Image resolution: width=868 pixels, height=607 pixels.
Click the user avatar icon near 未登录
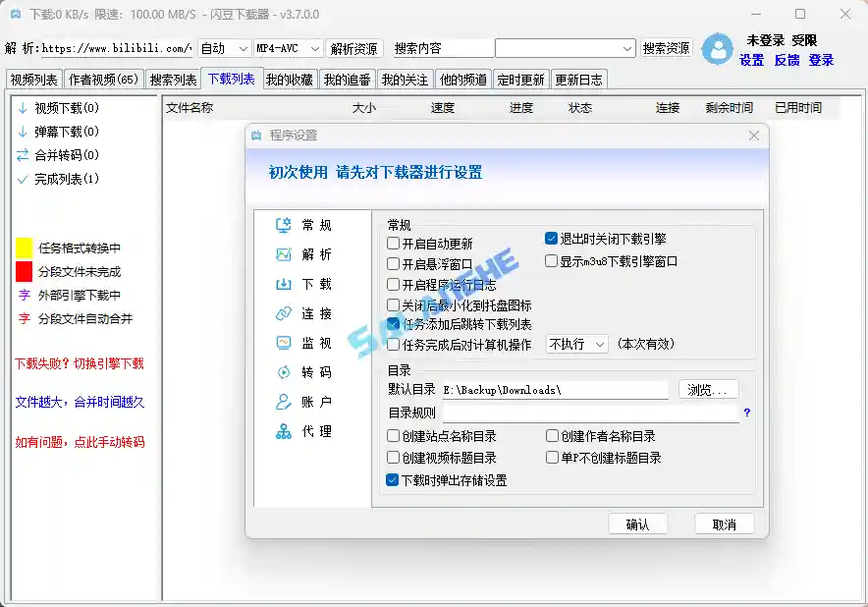pyautogui.click(x=716, y=49)
